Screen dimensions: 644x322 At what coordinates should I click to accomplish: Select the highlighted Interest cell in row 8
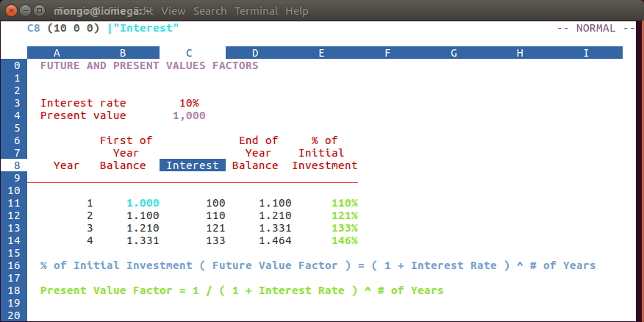point(193,165)
